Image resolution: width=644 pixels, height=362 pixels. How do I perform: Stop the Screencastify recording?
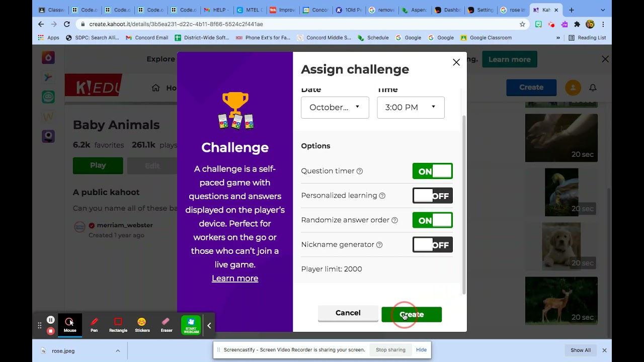point(50,331)
